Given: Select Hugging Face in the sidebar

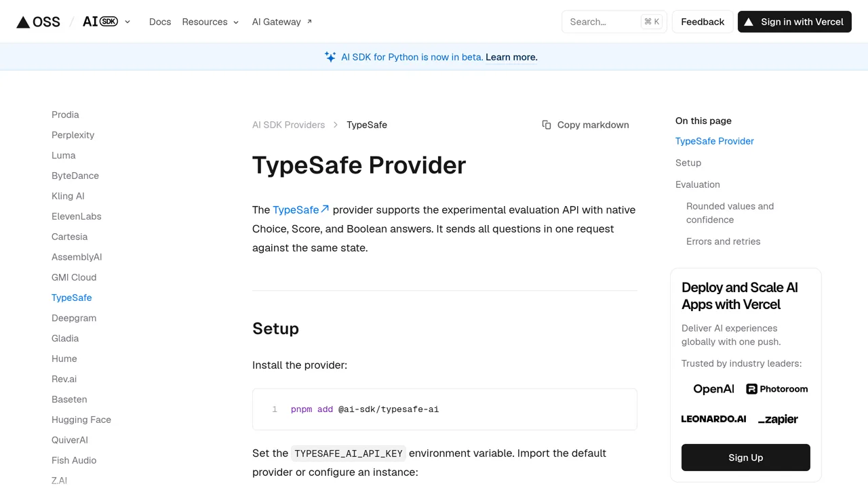Looking at the screenshot, I should 81,420.
